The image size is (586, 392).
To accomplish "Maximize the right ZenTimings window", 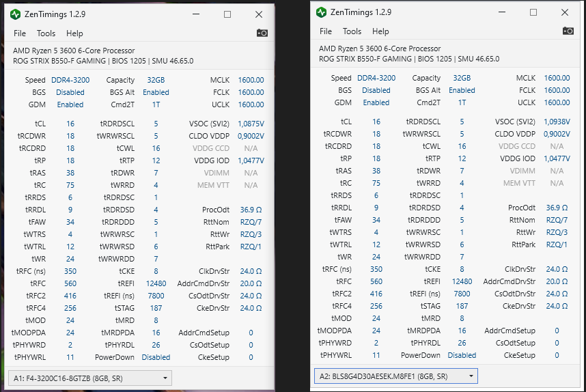I will pyautogui.click(x=533, y=12).
